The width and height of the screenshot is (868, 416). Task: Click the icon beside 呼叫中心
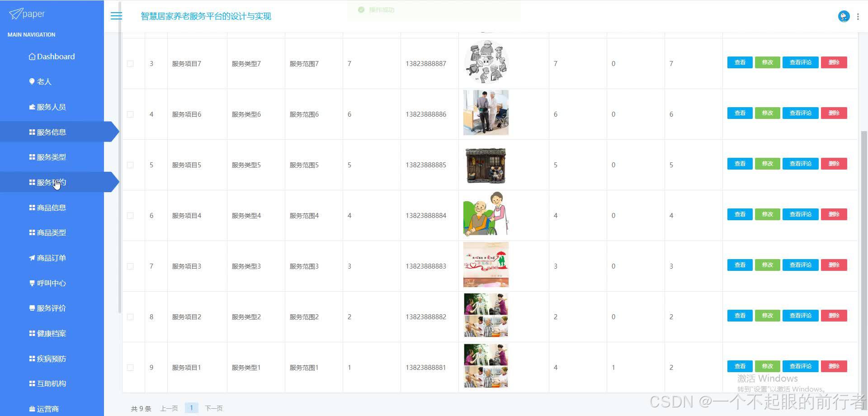point(32,283)
